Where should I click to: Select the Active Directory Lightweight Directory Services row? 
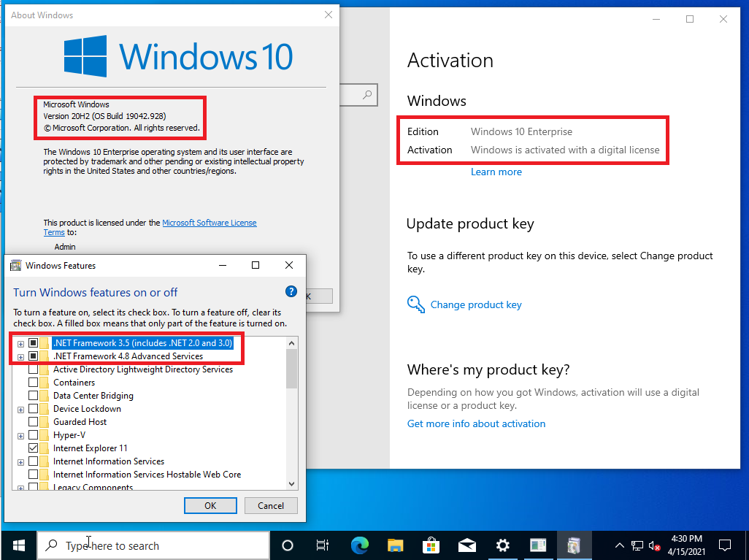point(143,369)
